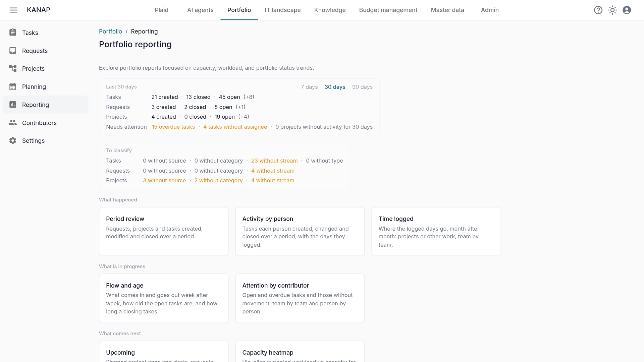The width and height of the screenshot is (644, 362).
Task: Open the Upcoming report card
Action: coord(164,352)
